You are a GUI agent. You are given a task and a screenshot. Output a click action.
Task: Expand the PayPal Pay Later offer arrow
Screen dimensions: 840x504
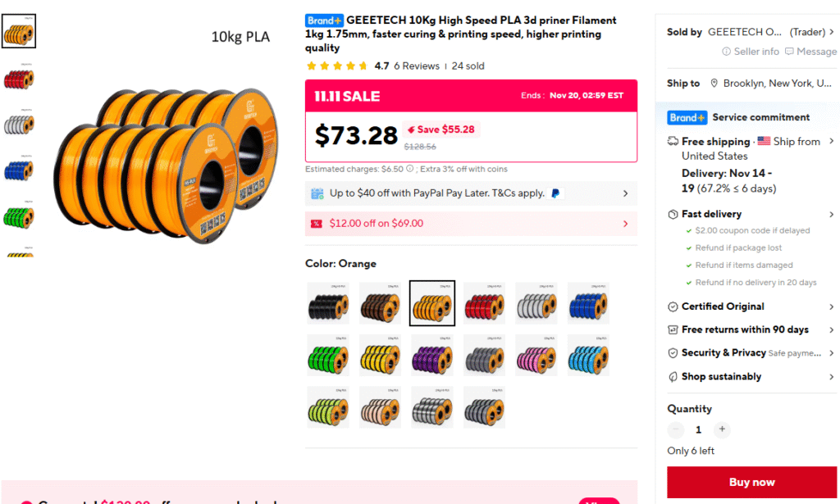click(625, 193)
